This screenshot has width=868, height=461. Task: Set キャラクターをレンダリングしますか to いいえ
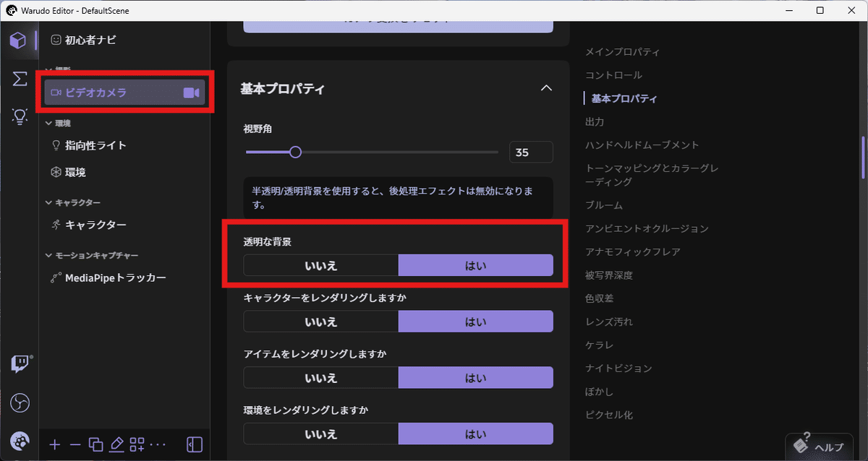tap(320, 322)
